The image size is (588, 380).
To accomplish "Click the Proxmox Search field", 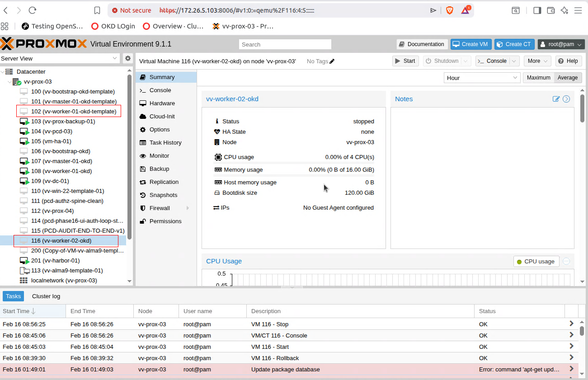I will point(285,44).
